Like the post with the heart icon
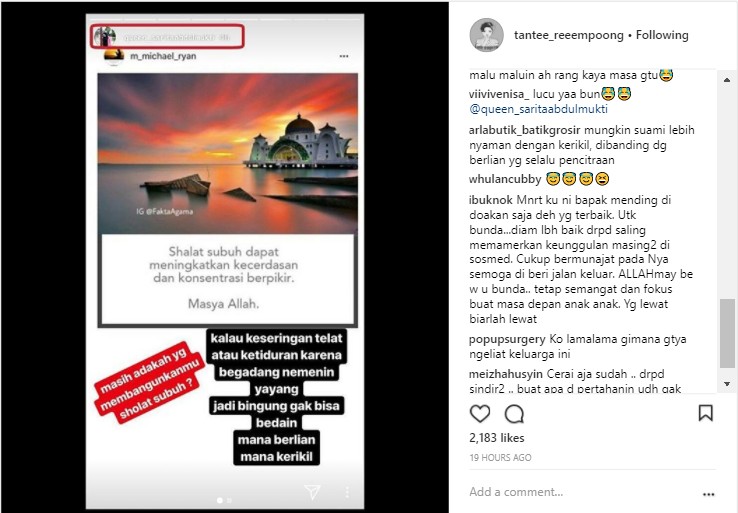This screenshot has height=513, width=738. pos(480,414)
